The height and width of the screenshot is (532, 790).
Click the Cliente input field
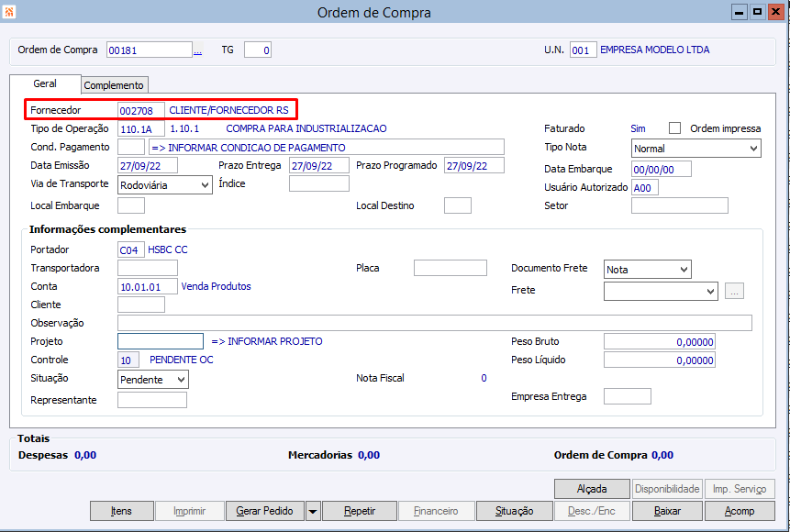coord(141,305)
